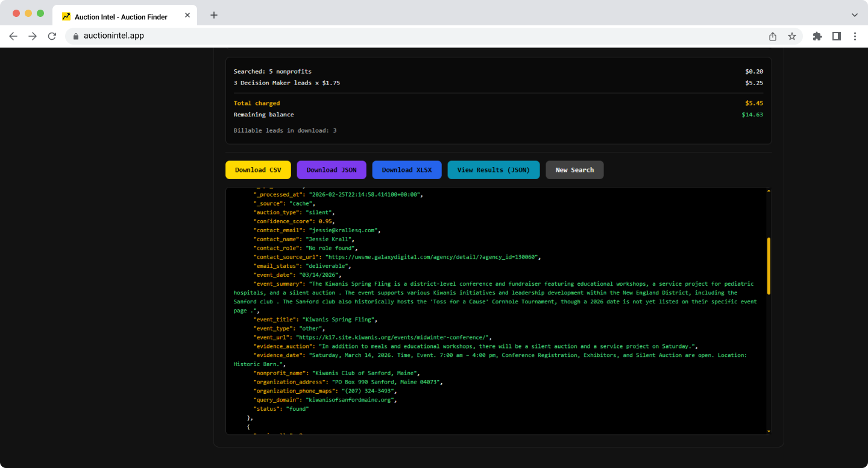Image resolution: width=868 pixels, height=468 pixels.
Task: Click the share page icon
Action: (773, 36)
